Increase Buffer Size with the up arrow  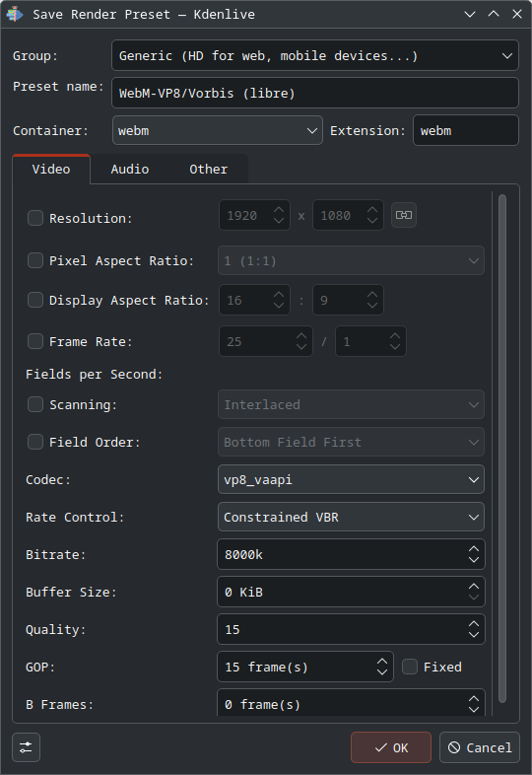pyautogui.click(x=473, y=587)
